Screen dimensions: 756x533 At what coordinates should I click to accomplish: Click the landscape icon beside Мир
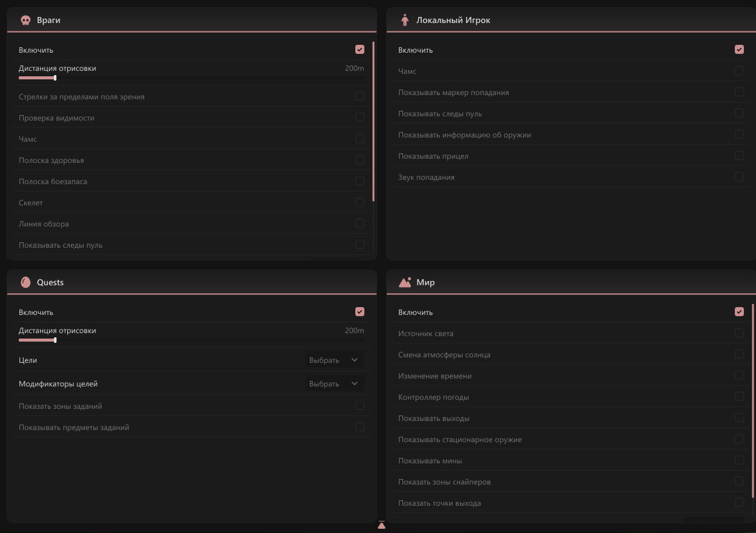point(405,282)
